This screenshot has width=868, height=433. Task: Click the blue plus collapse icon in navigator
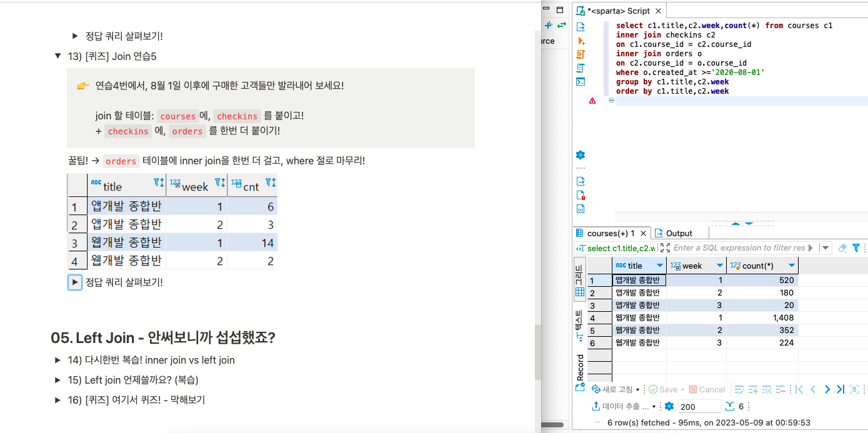click(x=549, y=25)
